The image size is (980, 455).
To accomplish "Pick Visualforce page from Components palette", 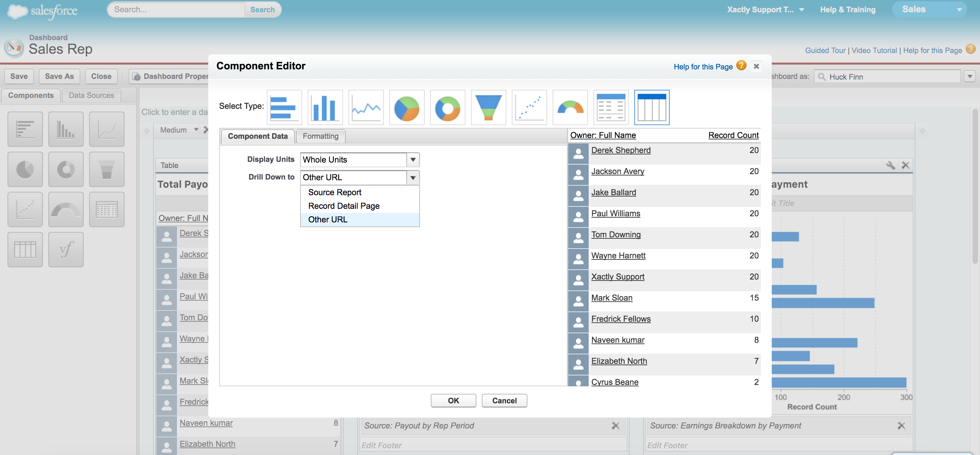I will [66, 250].
